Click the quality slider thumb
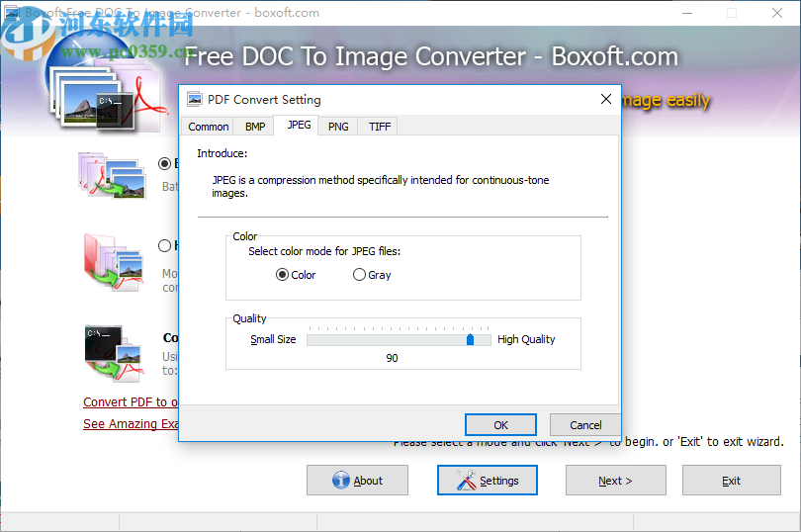 pos(470,339)
